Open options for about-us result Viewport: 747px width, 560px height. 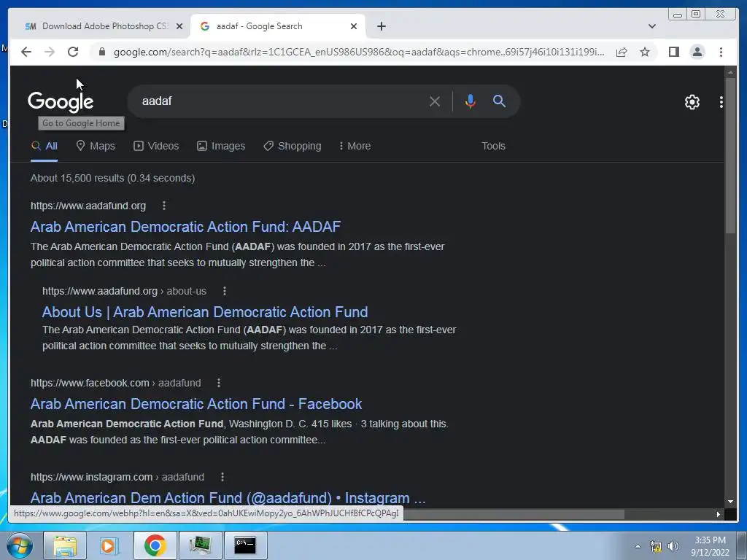(225, 291)
